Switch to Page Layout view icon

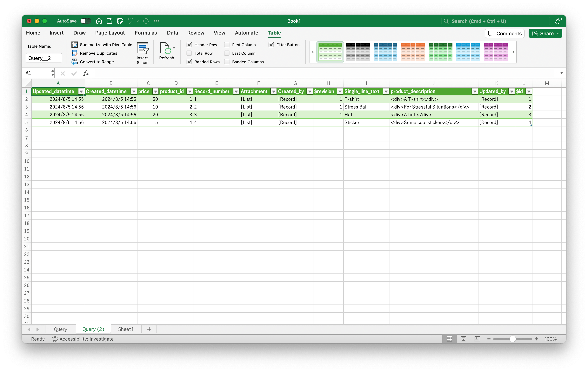pyautogui.click(x=463, y=339)
